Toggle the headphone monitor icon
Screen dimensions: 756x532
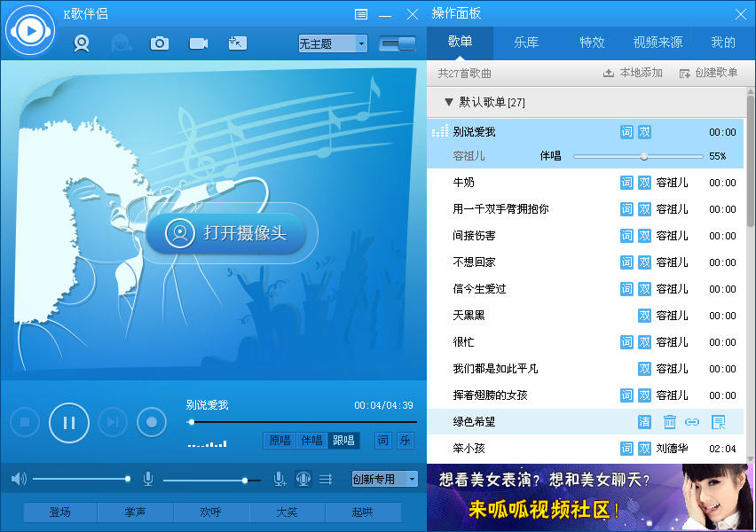point(303,479)
